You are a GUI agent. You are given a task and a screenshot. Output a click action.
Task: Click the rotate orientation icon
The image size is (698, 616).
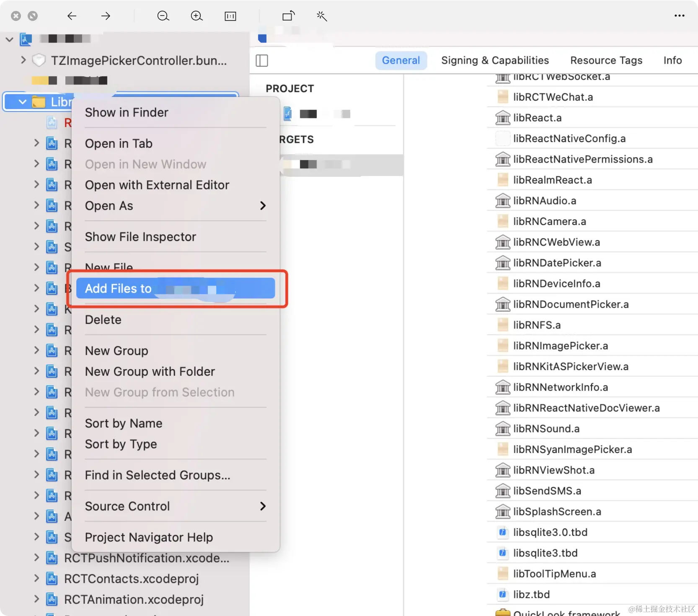pos(288,16)
